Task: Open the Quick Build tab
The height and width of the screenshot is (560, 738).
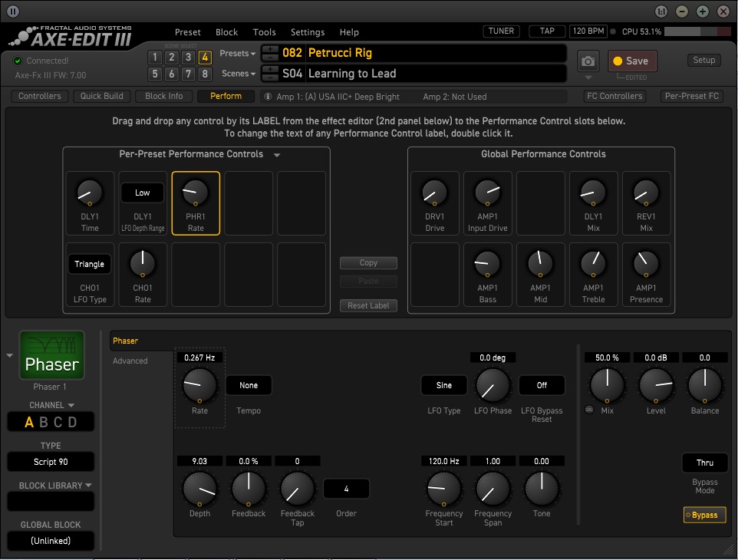Action: coord(101,96)
